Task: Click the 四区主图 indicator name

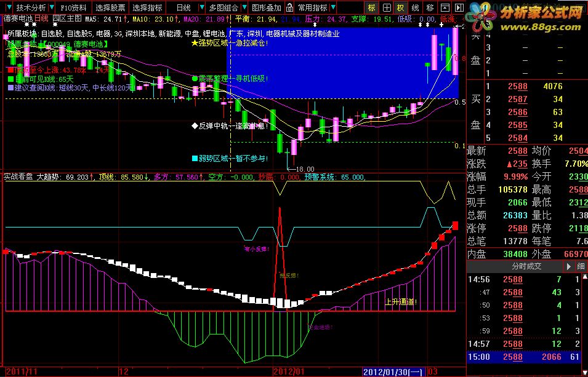Action: 66,18
